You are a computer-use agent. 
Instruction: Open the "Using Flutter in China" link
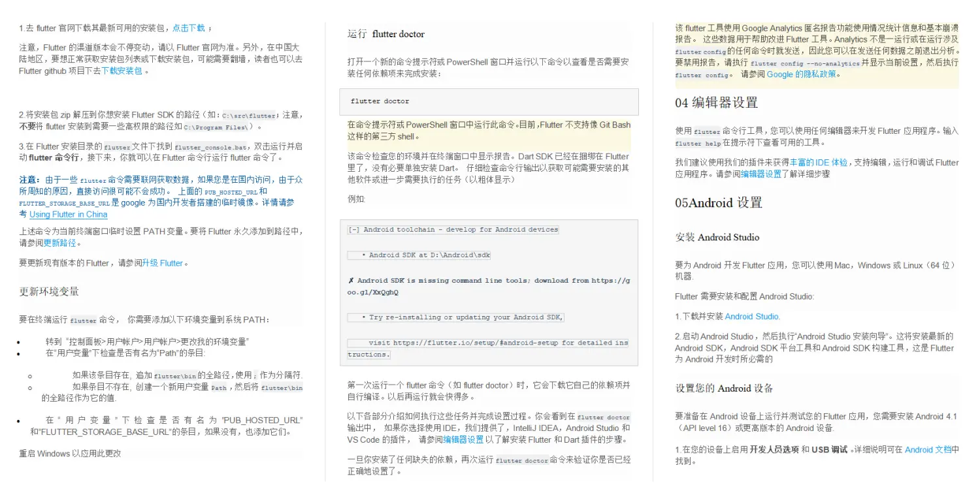coord(68,214)
